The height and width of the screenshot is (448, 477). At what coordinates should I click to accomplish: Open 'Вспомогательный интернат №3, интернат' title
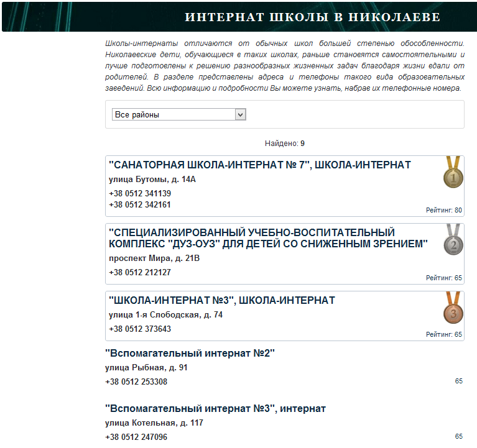point(215,408)
